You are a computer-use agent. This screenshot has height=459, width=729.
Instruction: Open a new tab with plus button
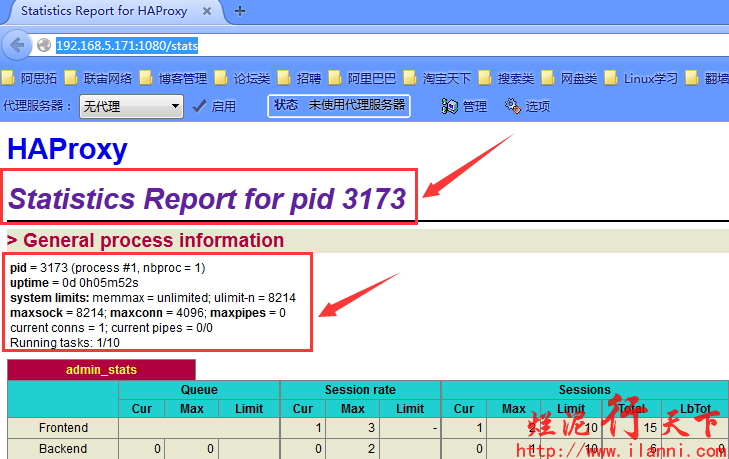tap(240, 11)
